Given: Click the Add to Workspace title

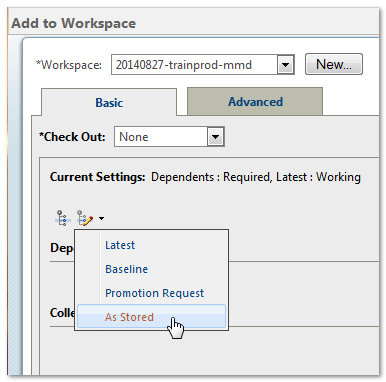Looking at the screenshot, I should pyautogui.click(x=74, y=23).
